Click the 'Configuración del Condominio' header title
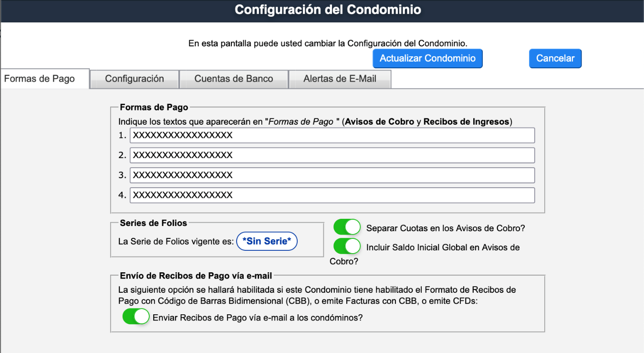 tap(328, 10)
